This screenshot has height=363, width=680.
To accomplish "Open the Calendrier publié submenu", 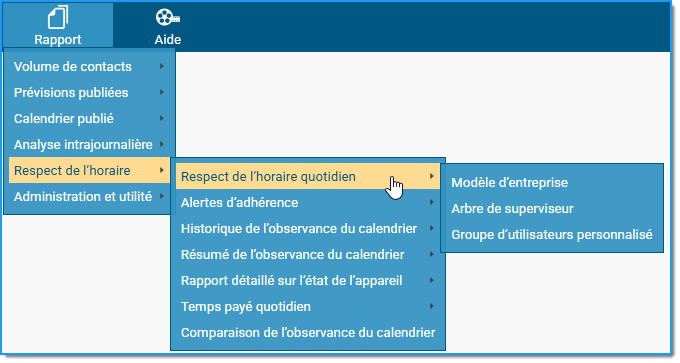I will point(89,118).
